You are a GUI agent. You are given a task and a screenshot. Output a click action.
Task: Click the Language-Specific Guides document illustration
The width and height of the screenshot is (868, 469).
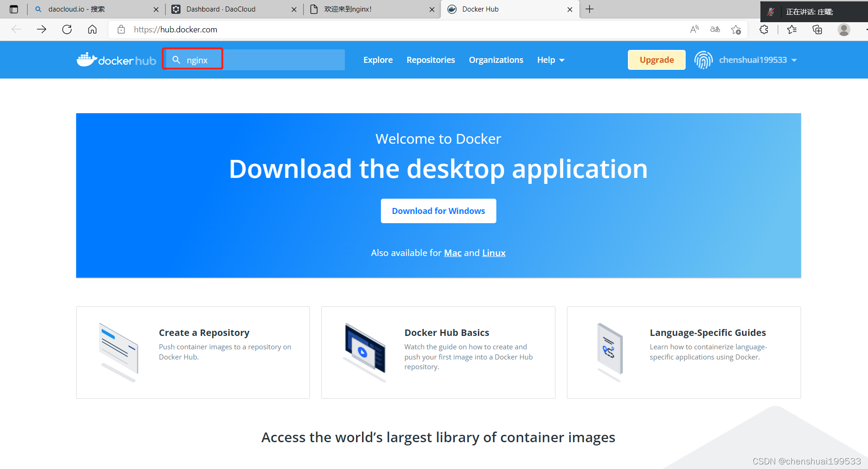click(610, 352)
